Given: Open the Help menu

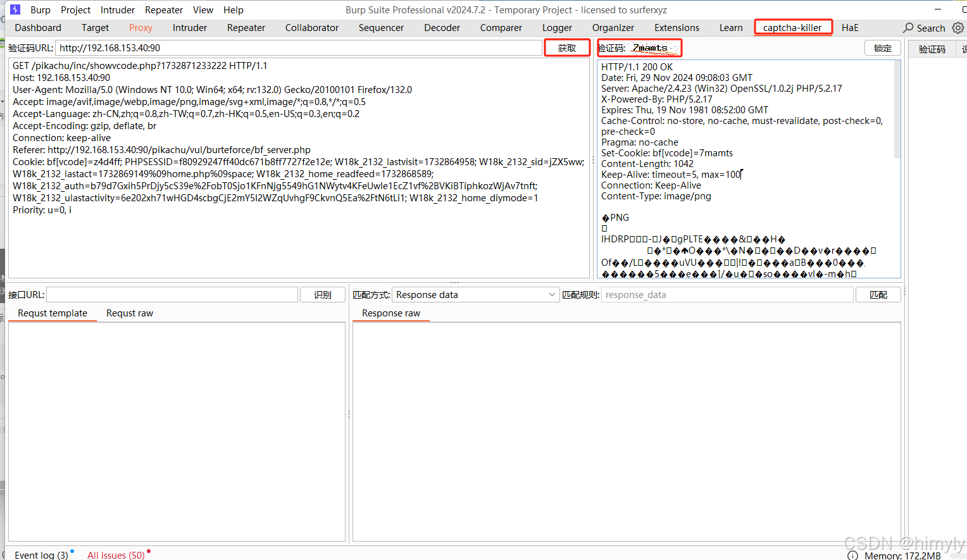Looking at the screenshot, I should tap(233, 9).
